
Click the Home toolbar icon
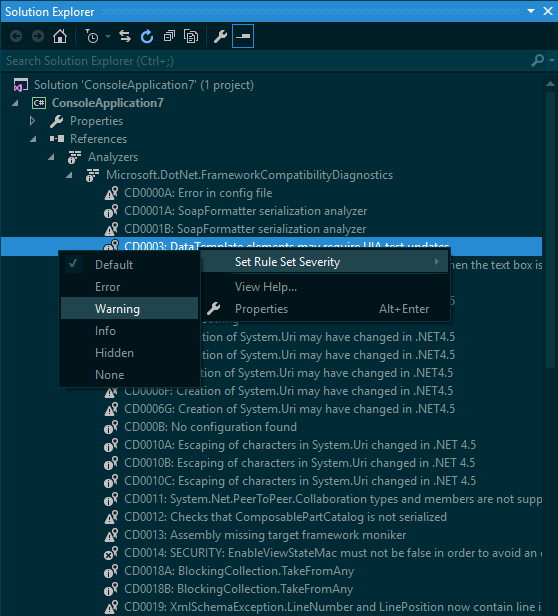60,36
